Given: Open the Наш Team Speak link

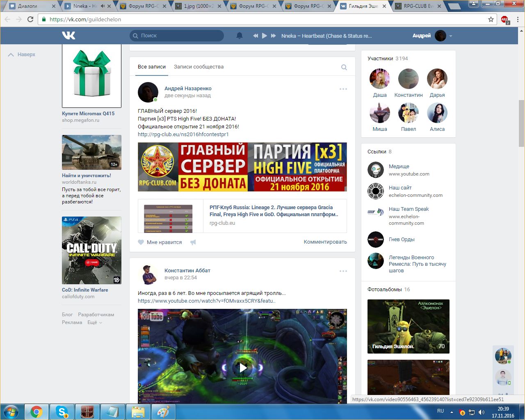Looking at the screenshot, I should point(409,209).
